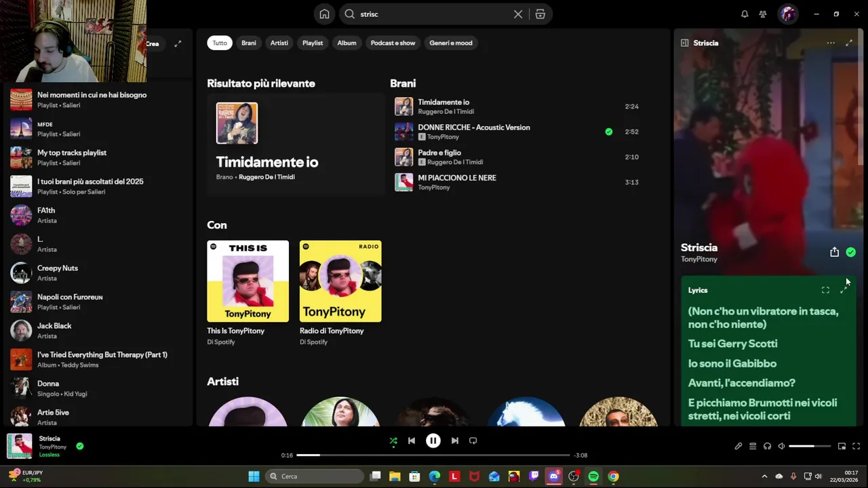Viewport: 868px width, 488px height.
Task: Open Windows Start menu
Action: [254, 476]
